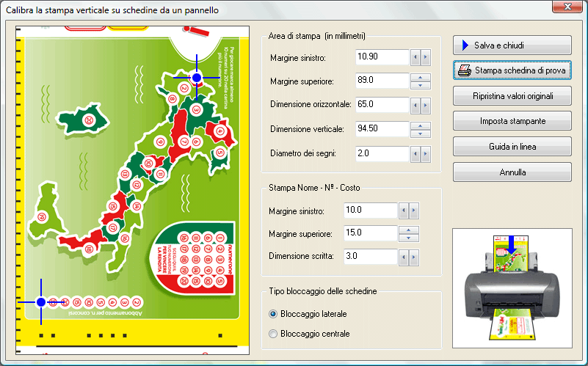Screen dimensions: 588x366
Task: Increase Area di stampa Margine sinistro with right arrow
Action: 426,57
